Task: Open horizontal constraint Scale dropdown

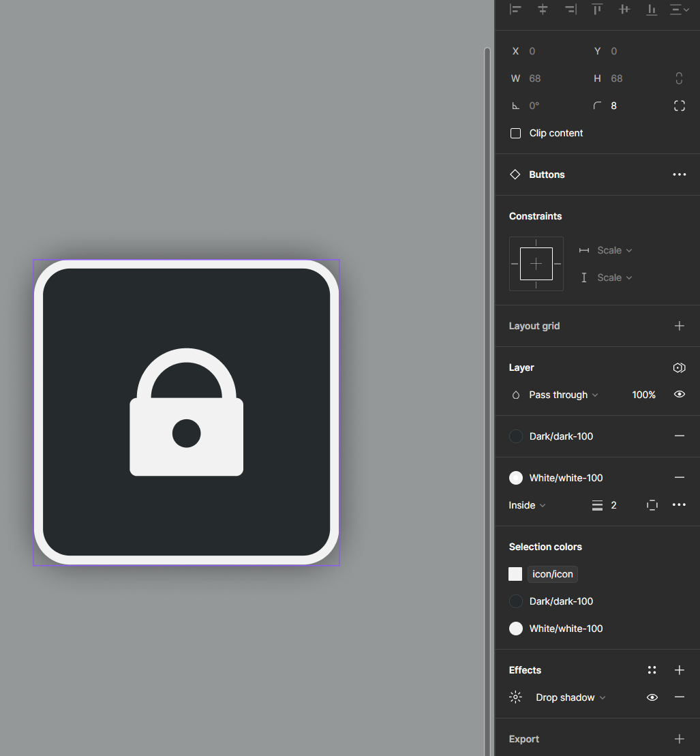Action: (614, 250)
